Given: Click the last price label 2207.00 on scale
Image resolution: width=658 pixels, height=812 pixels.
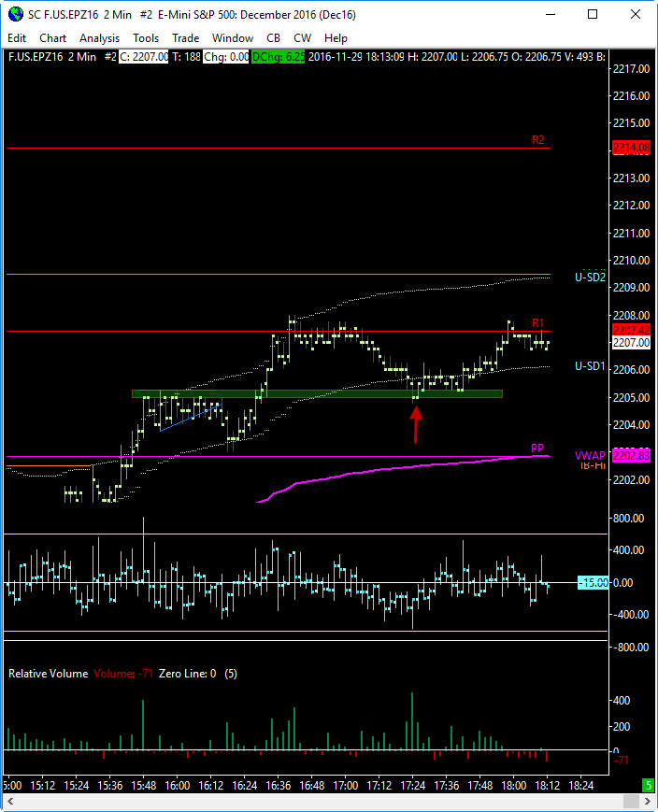Looking at the screenshot, I should pyautogui.click(x=631, y=342).
